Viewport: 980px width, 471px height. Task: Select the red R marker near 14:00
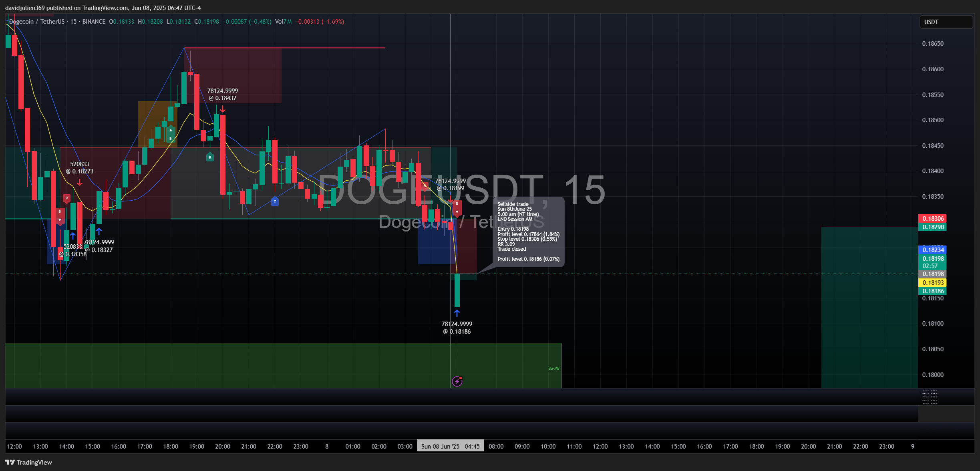coord(66,198)
